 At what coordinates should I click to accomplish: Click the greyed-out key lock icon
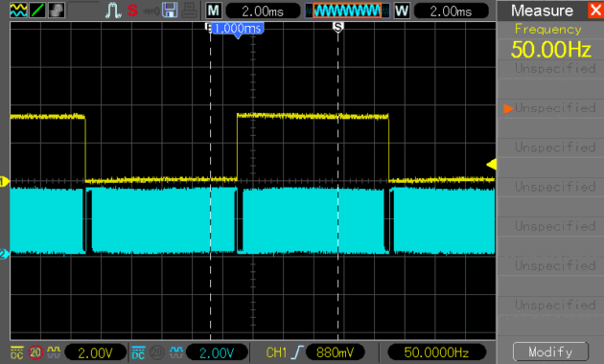(151, 11)
